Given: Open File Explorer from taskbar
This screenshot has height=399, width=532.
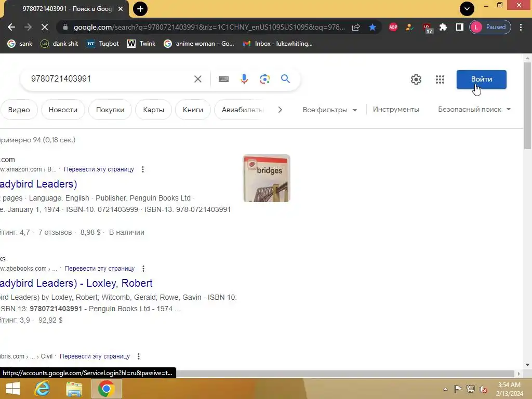Looking at the screenshot, I should [x=74, y=389].
